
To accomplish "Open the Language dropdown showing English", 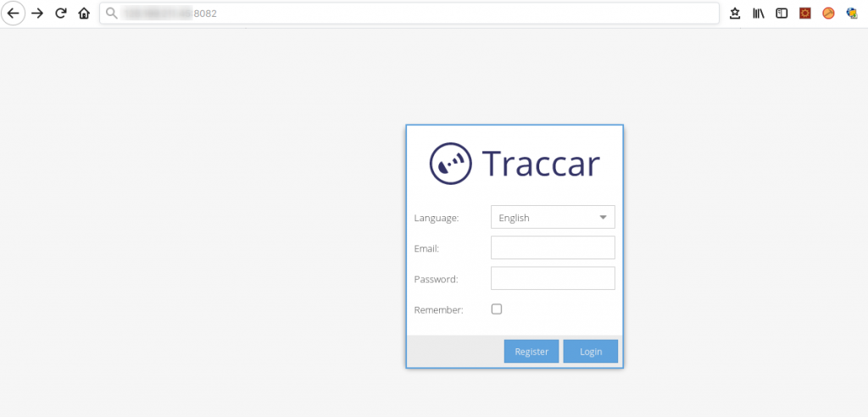I will (553, 217).
